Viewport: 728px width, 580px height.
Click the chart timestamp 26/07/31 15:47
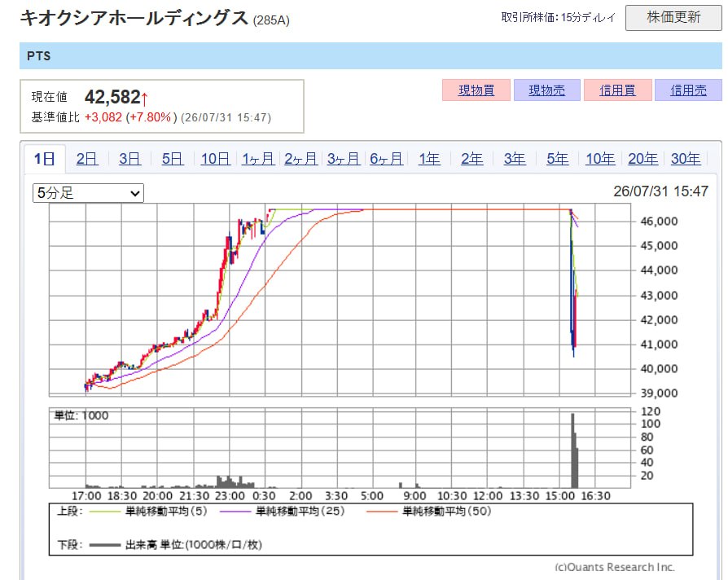pos(660,191)
